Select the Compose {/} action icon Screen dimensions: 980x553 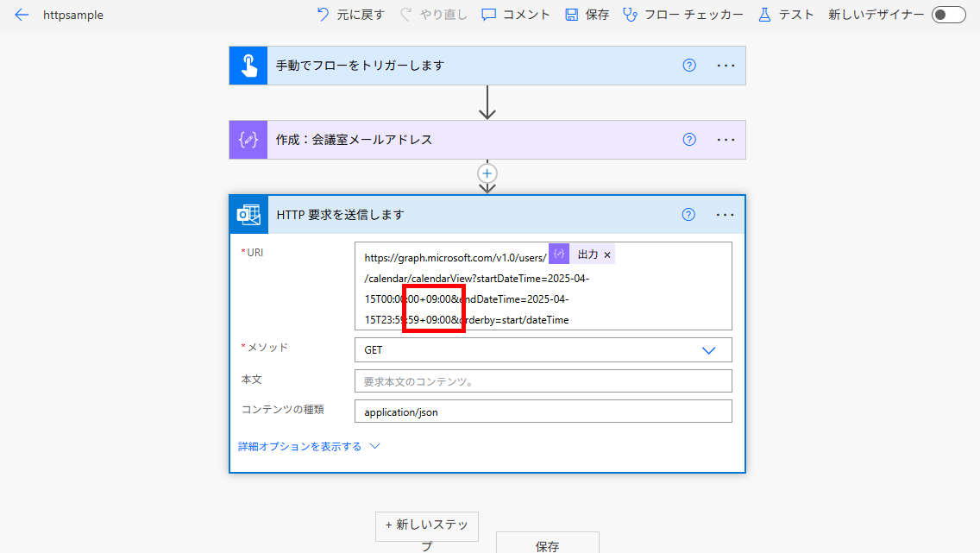click(247, 139)
